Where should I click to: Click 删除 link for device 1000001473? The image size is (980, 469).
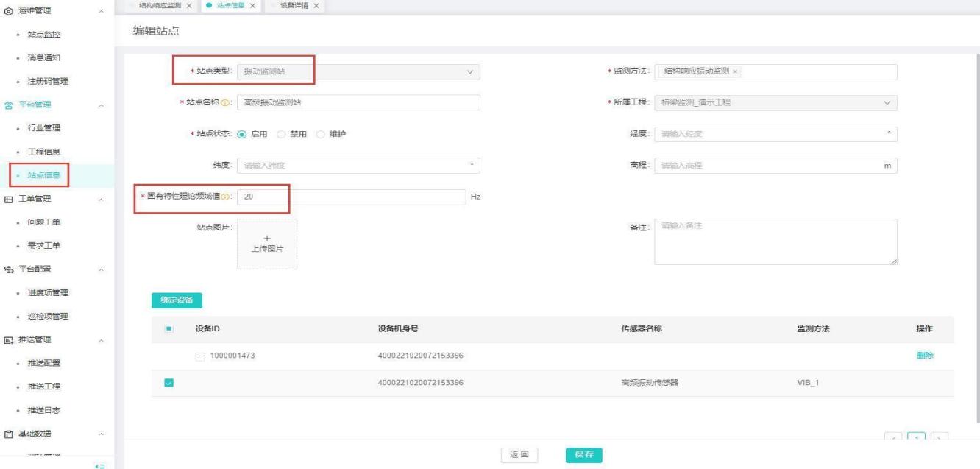pyautogui.click(x=925, y=356)
